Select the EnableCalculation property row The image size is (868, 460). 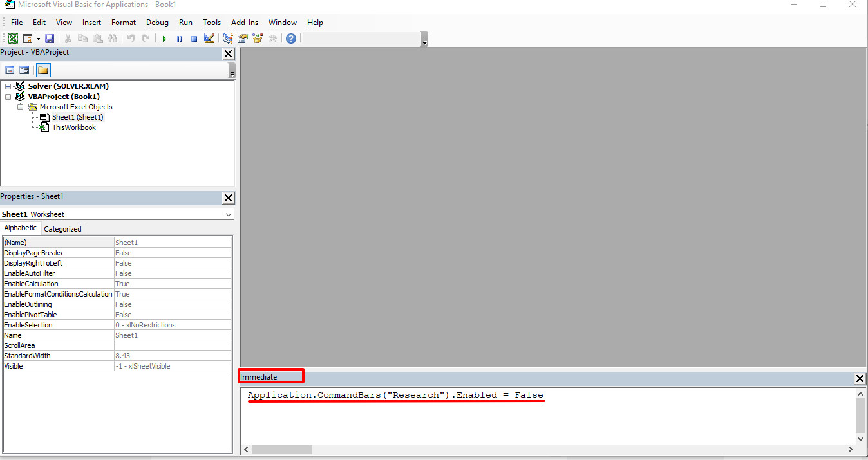coord(117,284)
